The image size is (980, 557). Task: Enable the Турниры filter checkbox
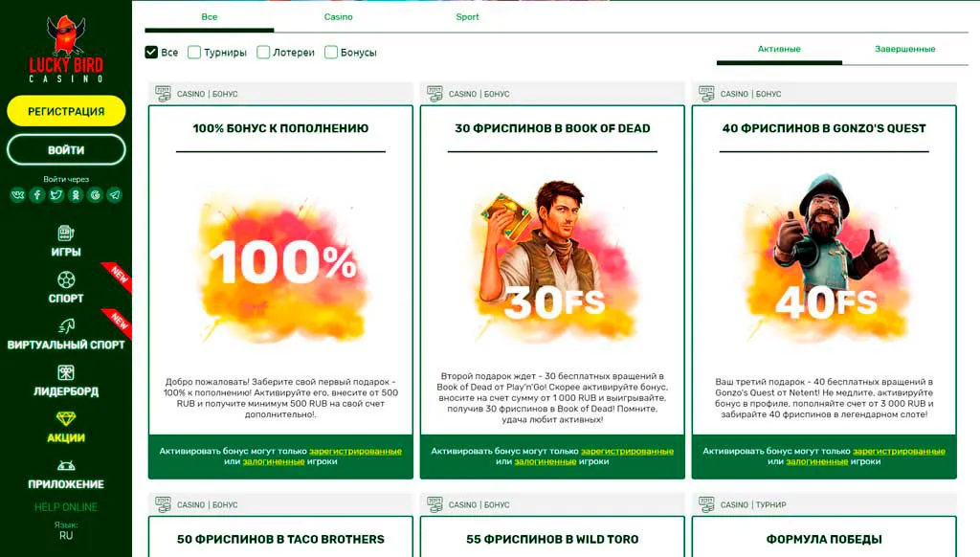coord(194,52)
